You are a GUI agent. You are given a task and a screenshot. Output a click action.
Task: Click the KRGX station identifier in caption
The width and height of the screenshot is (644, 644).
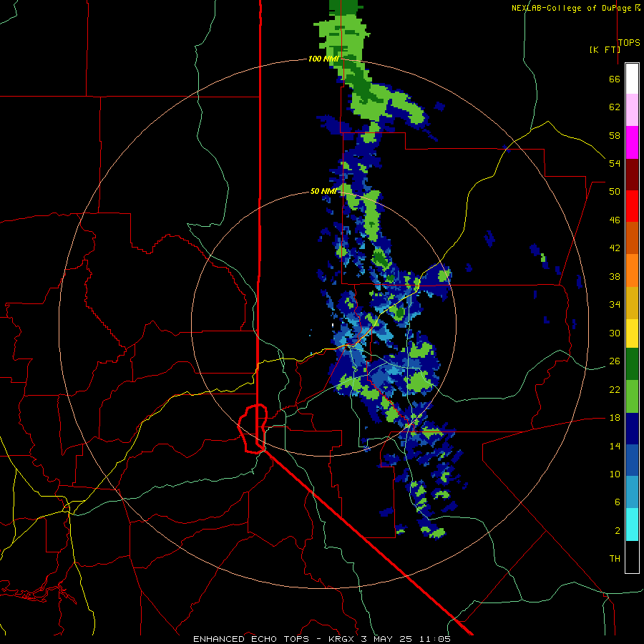pyautogui.click(x=343, y=639)
